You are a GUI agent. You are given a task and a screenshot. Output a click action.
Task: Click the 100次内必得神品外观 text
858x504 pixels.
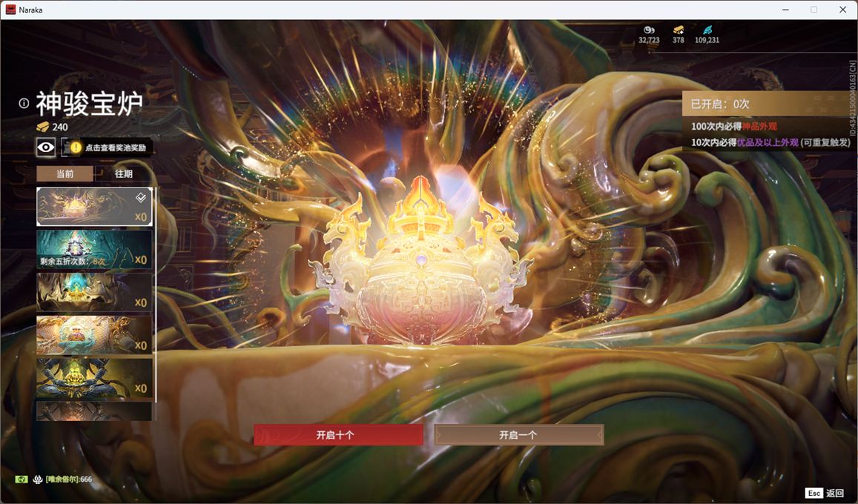(x=734, y=126)
